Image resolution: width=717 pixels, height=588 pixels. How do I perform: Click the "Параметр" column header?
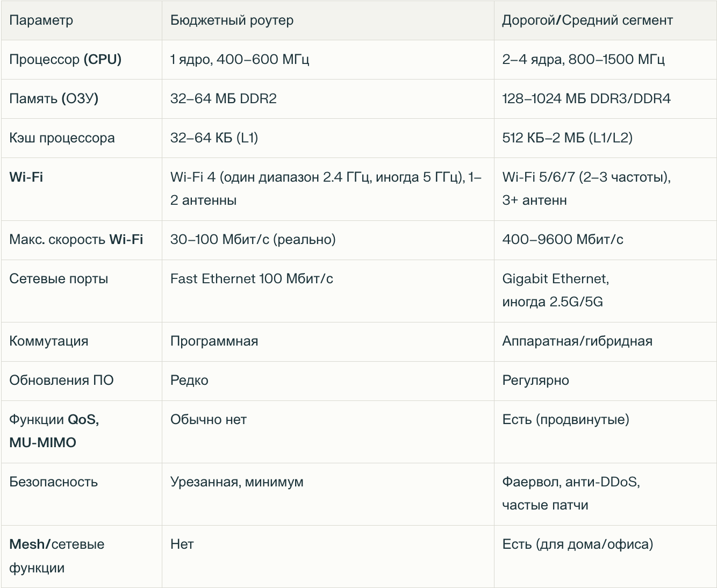[x=41, y=20]
